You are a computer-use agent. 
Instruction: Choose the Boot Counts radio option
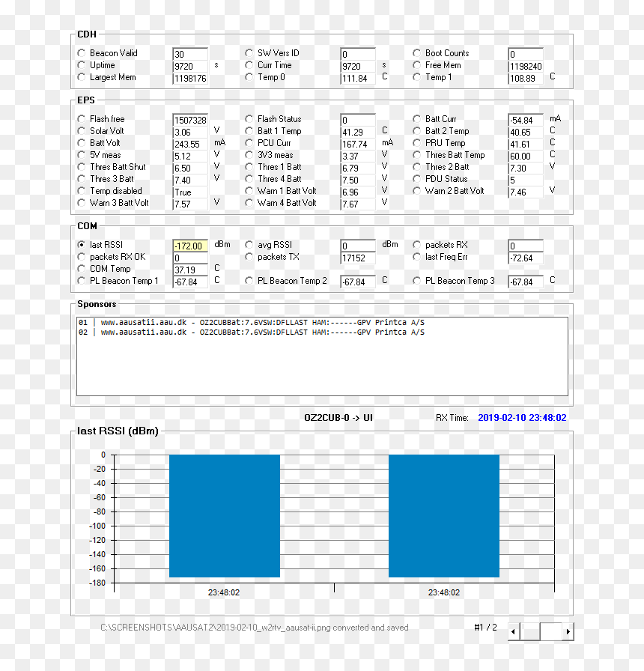(x=417, y=53)
